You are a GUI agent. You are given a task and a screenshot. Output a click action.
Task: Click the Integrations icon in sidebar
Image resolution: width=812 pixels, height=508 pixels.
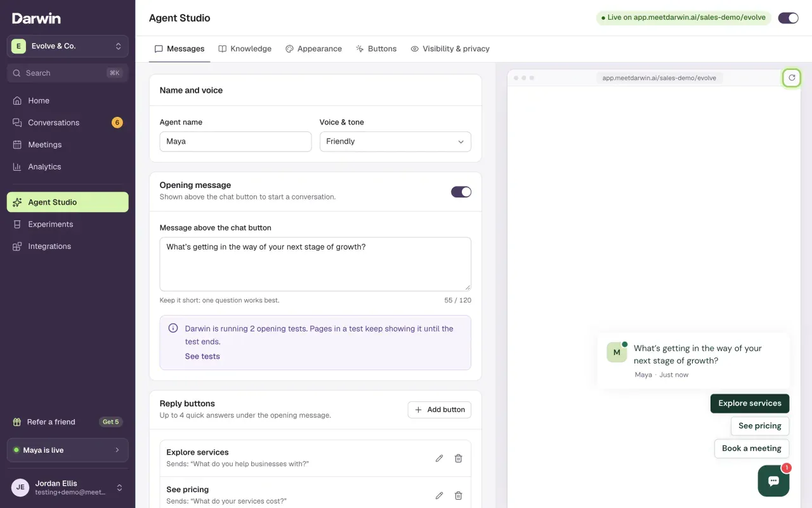point(17,246)
